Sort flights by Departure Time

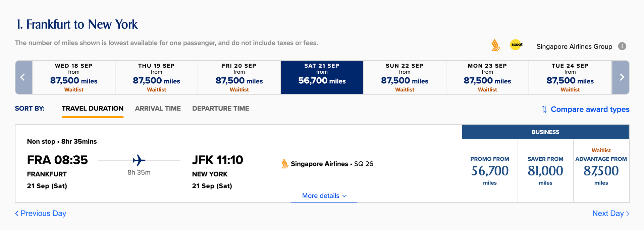(x=221, y=108)
